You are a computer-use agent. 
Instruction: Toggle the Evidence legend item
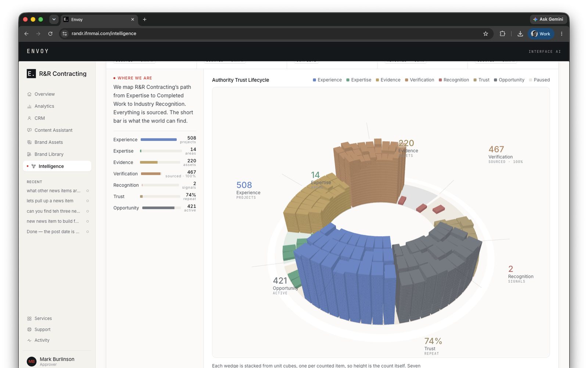(388, 80)
